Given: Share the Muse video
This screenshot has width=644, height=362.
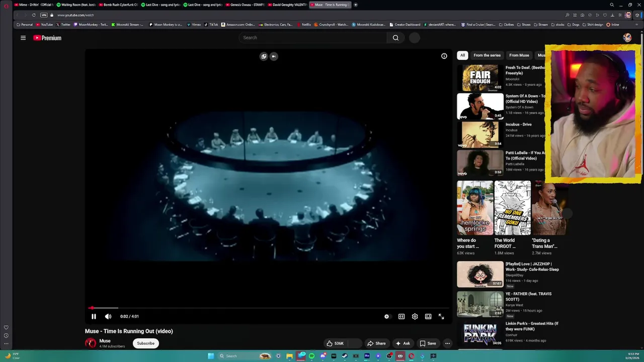Looking at the screenshot, I should tap(376, 343).
